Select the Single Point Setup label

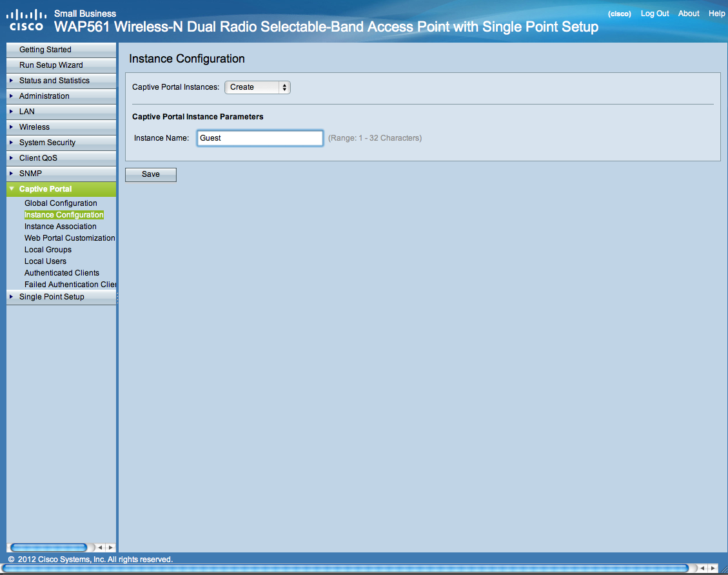pyautogui.click(x=52, y=297)
